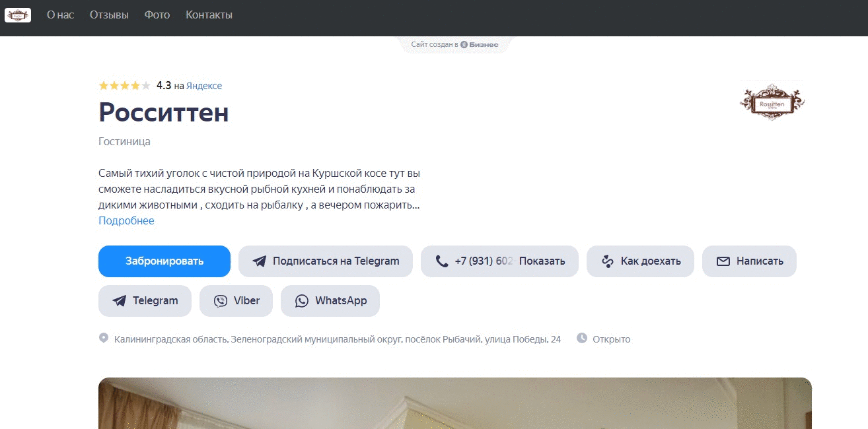Click the "Росситтен" heading
Image resolution: width=868 pixels, height=429 pixels.
tap(163, 113)
